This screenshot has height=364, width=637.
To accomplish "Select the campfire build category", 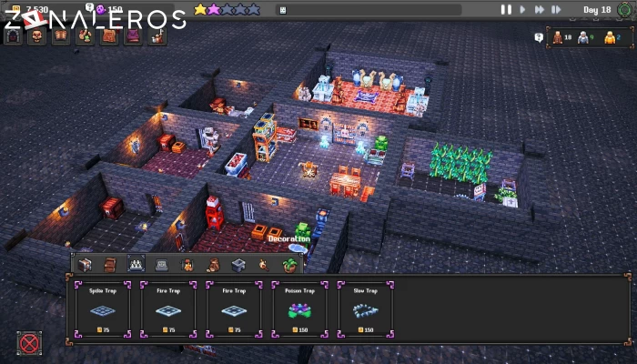I will tap(187, 265).
